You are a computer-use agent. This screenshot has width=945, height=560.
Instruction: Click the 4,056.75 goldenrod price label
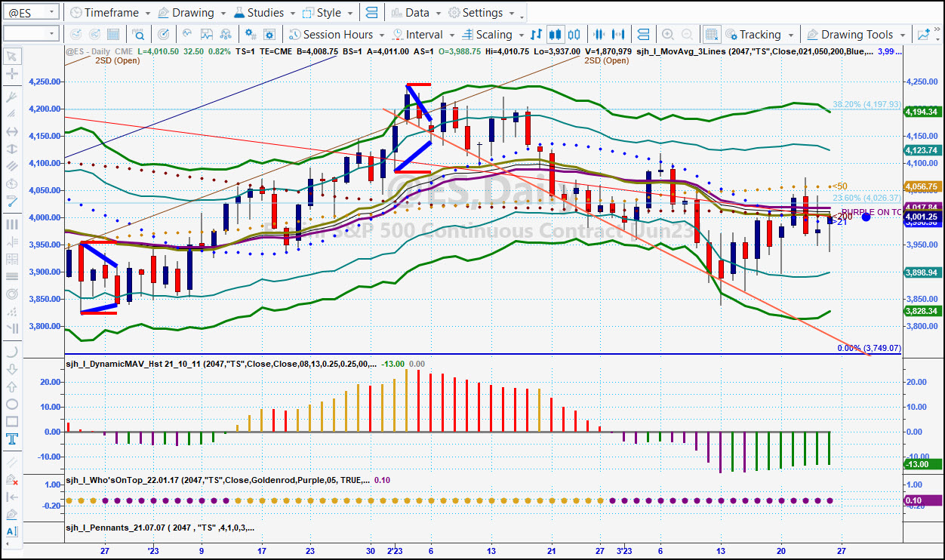tap(922, 186)
